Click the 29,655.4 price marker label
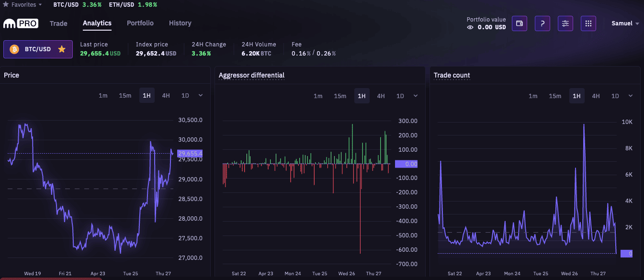 pos(190,154)
